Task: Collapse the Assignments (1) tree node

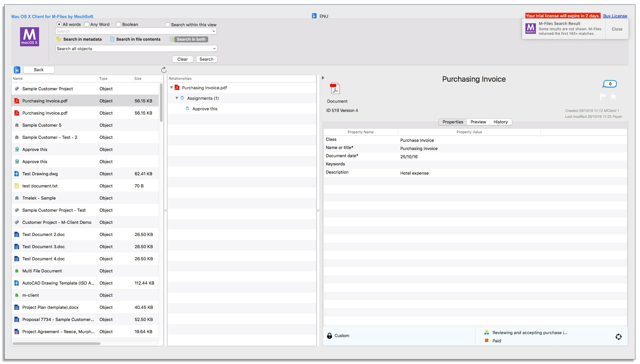Action: [x=177, y=98]
